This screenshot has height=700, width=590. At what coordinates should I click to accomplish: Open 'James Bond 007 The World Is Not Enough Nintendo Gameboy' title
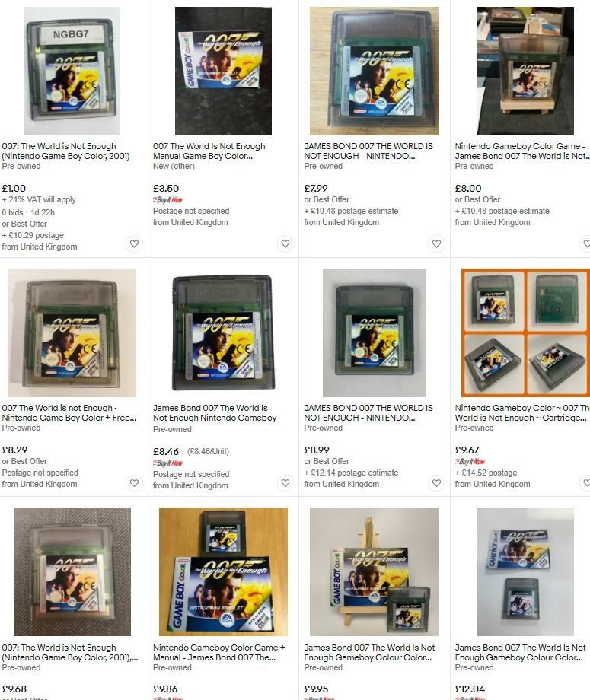[x=215, y=413]
